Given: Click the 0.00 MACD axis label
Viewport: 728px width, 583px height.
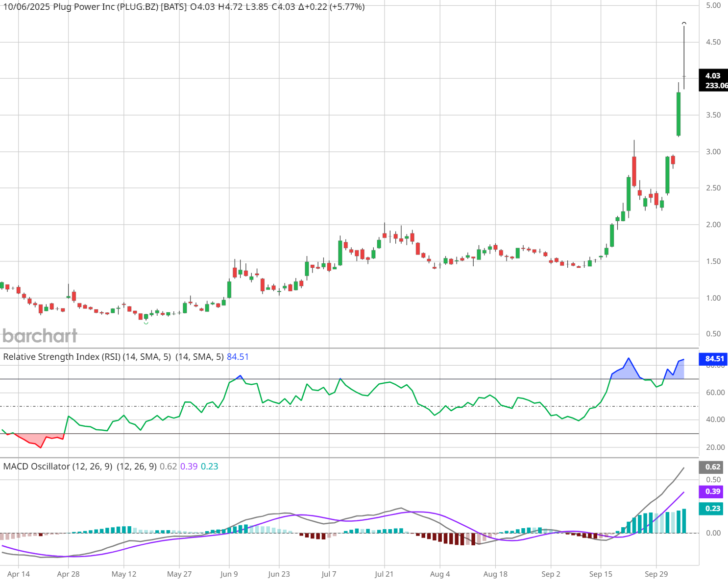Looking at the screenshot, I should coord(713,533).
